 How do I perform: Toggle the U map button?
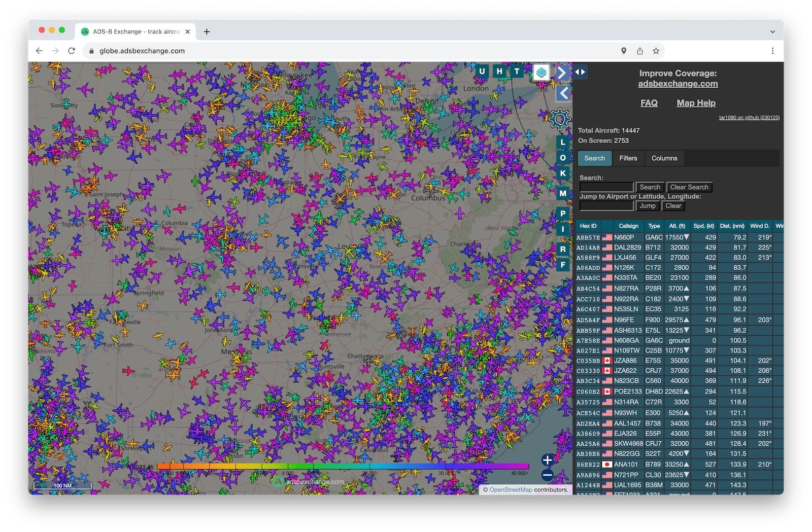coord(482,72)
